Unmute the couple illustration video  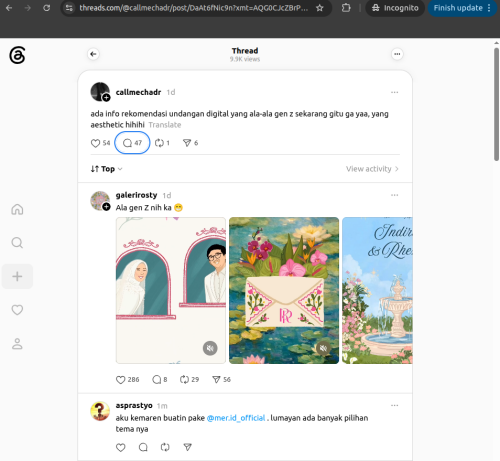tap(210, 348)
